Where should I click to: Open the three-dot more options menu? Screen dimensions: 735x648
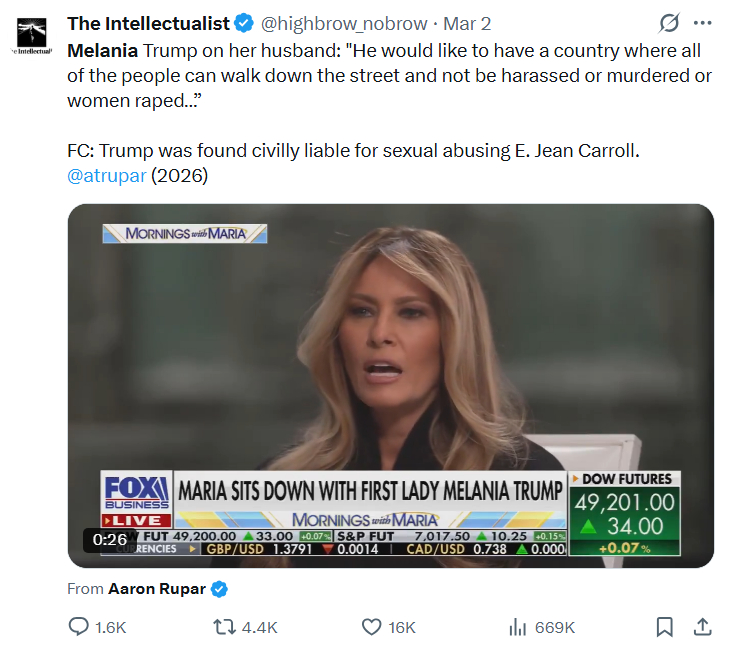[702, 23]
